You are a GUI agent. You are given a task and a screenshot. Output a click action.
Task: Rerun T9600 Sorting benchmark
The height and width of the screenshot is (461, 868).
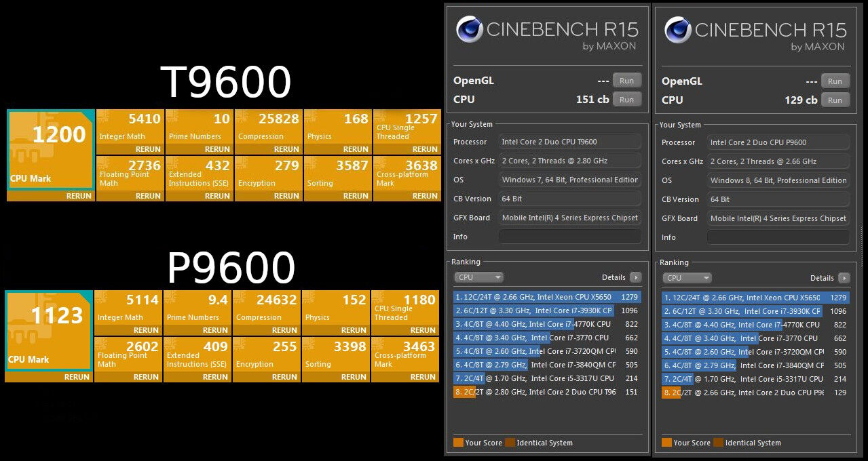pyautogui.click(x=356, y=196)
